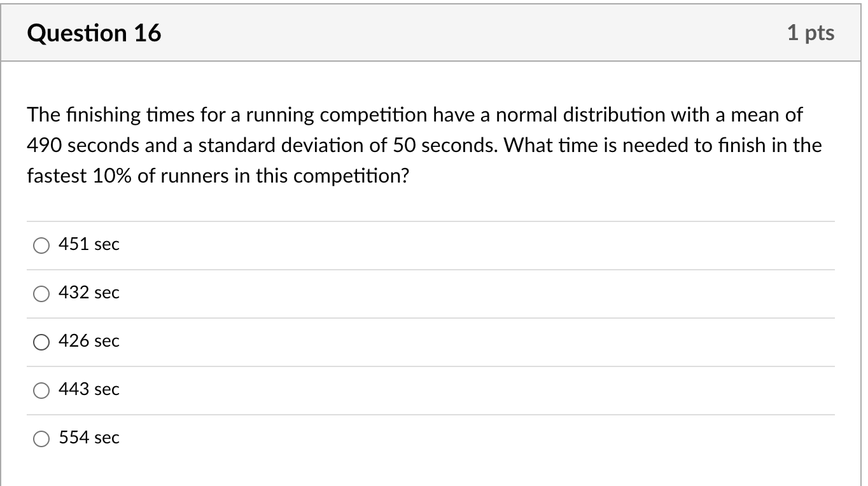Click the 451 sec answer label

pos(89,244)
